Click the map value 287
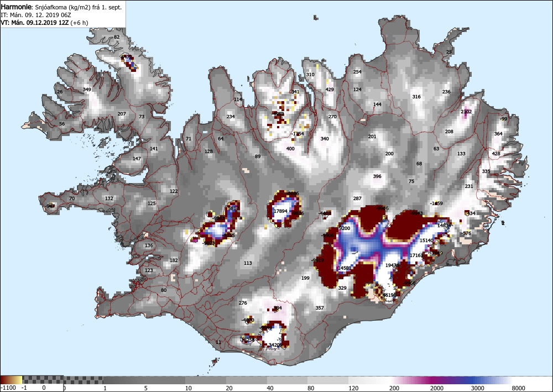The height and width of the screenshot is (392, 553). [357, 198]
